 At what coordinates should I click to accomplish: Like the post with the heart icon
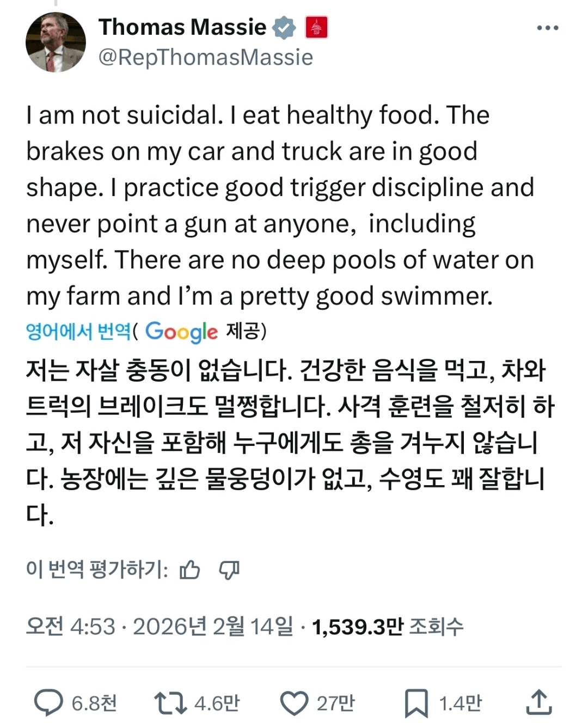click(x=294, y=703)
